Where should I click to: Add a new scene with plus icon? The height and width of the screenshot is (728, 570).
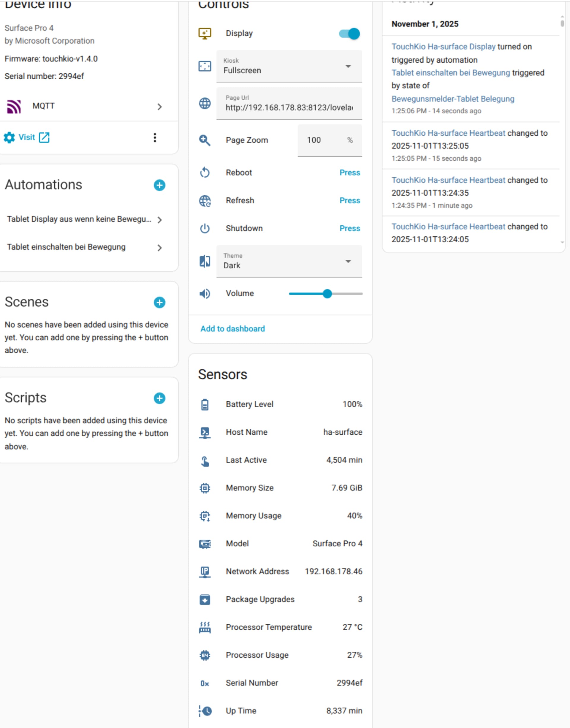coord(159,303)
